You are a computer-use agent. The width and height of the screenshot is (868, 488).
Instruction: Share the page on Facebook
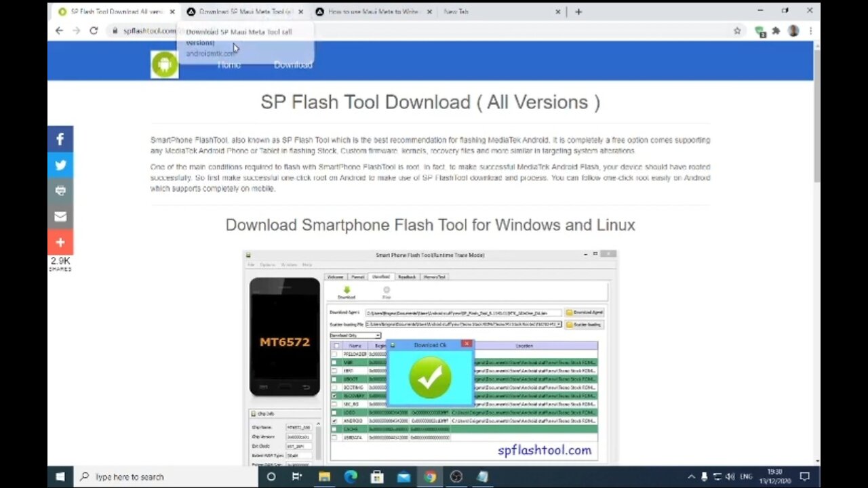point(60,139)
